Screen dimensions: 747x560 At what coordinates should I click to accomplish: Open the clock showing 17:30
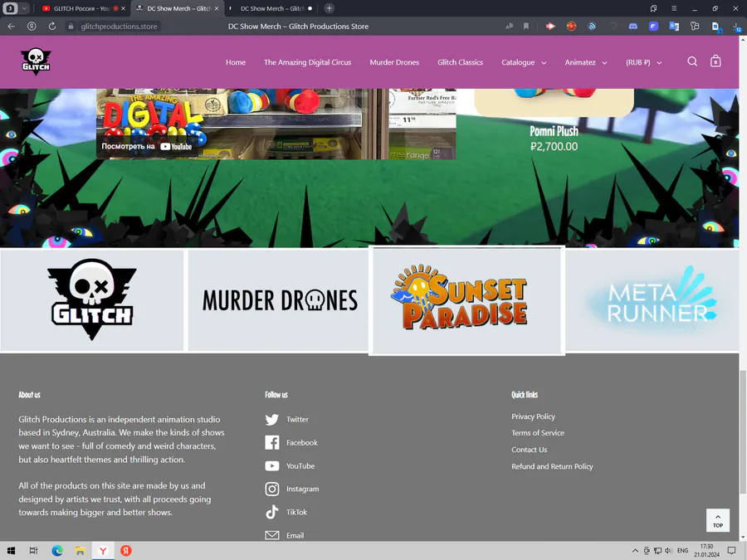[706, 551]
